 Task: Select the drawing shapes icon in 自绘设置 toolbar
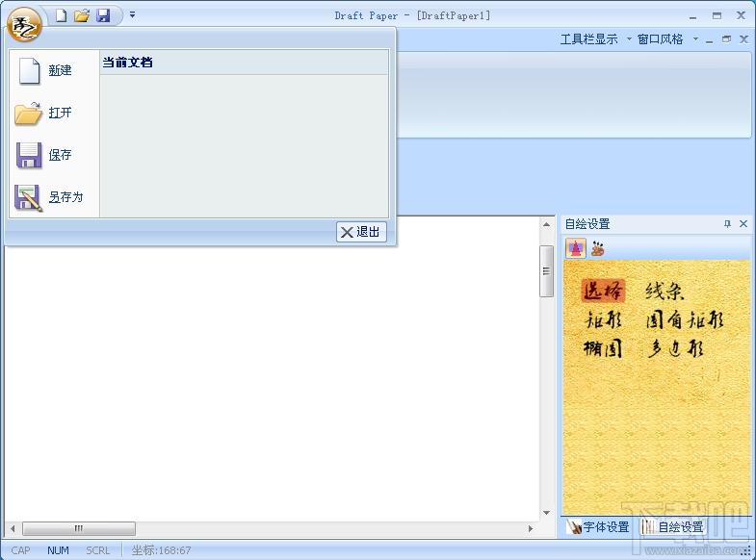pos(576,248)
